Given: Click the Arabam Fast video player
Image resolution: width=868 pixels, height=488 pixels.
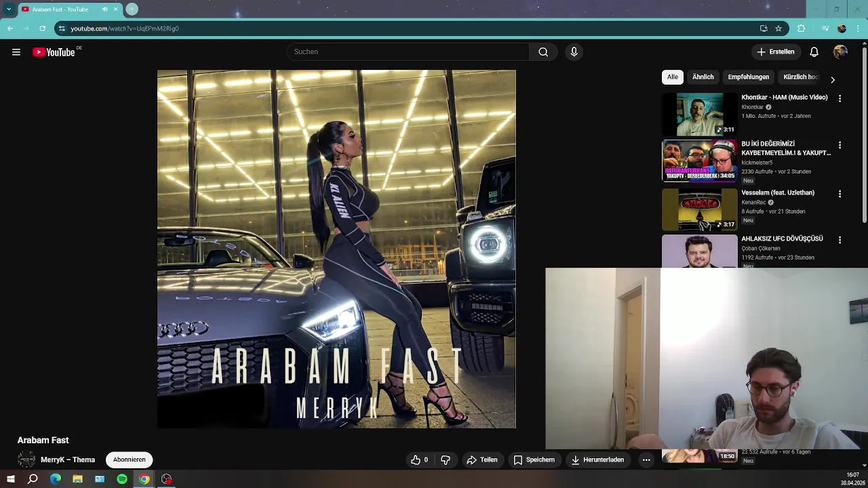Looking at the screenshot, I should (x=336, y=249).
